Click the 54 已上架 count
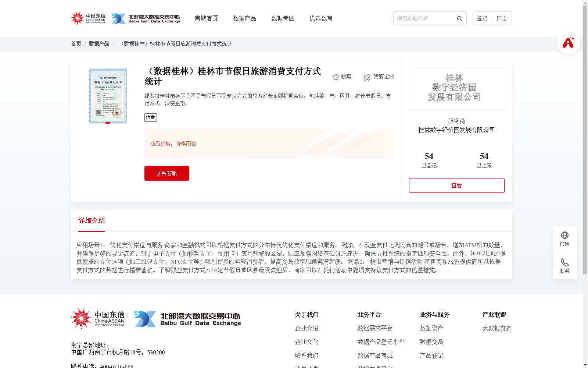This screenshot has height=368, width=588. point(484,160)
